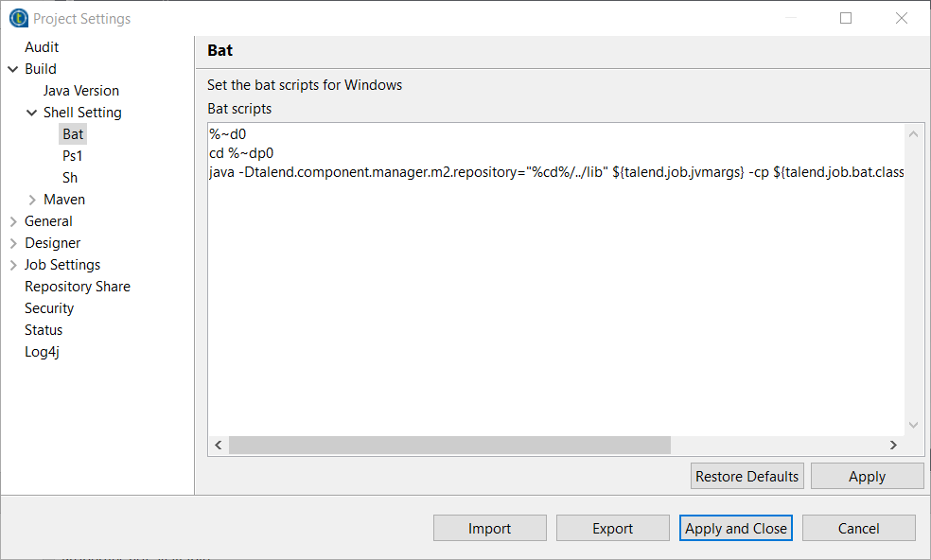Click the horizontal scrollbar thumb in Bat scripts
Image resolution: width=931 pixels, height=560 pixels.
click(x=449, y=445)
